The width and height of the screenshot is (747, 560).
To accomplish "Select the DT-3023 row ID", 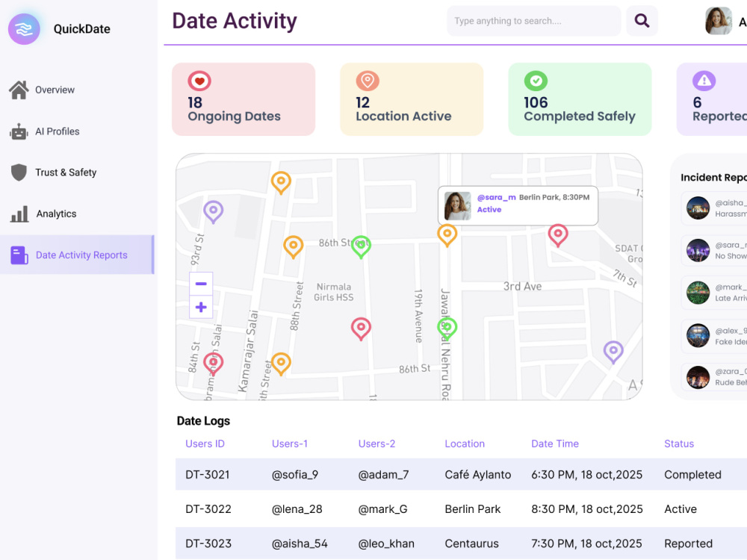I will 208,544.
